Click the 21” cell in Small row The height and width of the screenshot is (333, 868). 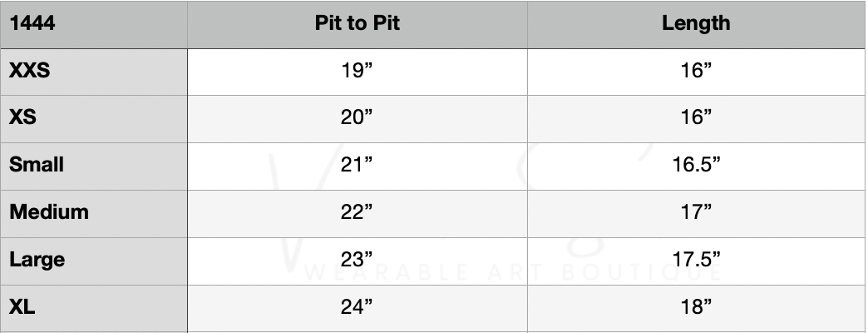pos(358,165)
